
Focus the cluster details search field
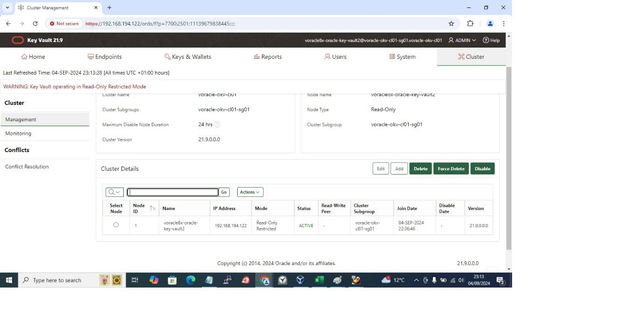pyautogui.click(x=173, y=192)
